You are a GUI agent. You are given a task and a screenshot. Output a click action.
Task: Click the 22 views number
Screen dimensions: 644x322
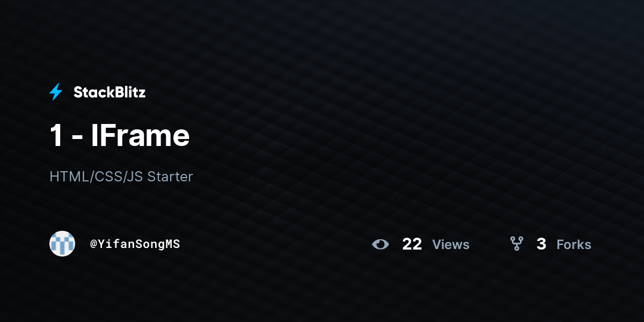pos(412,244)
